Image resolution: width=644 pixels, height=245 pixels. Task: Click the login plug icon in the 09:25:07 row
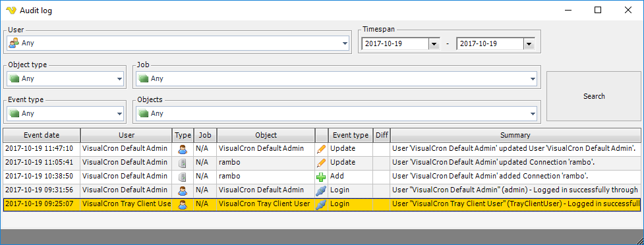coord(321,204)
